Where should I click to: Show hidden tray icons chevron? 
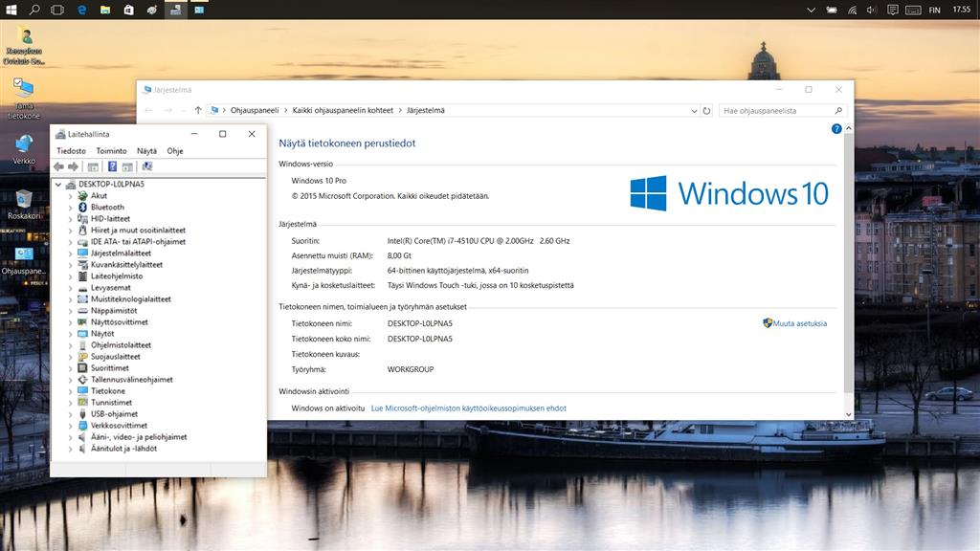pos(811,10)
